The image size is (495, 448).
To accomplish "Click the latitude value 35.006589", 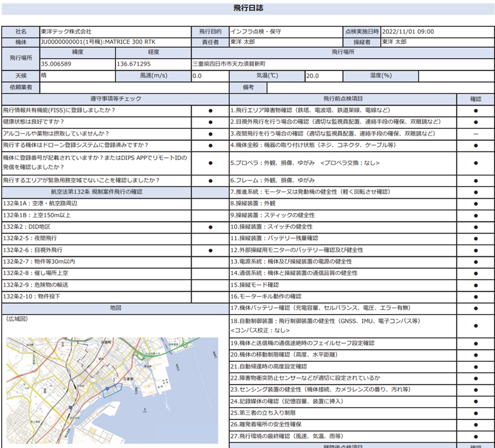I will tap(56, 64).
